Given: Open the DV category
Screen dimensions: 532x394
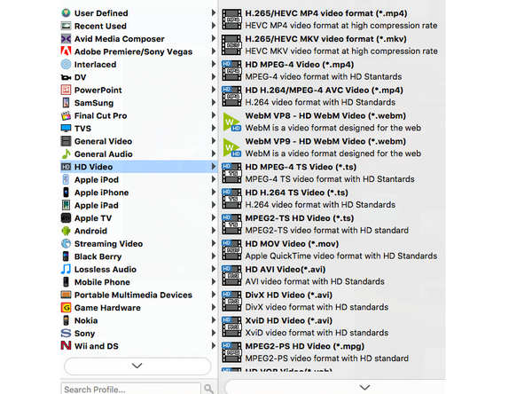Looking at the screenshot, I should (x=139, y=77).
